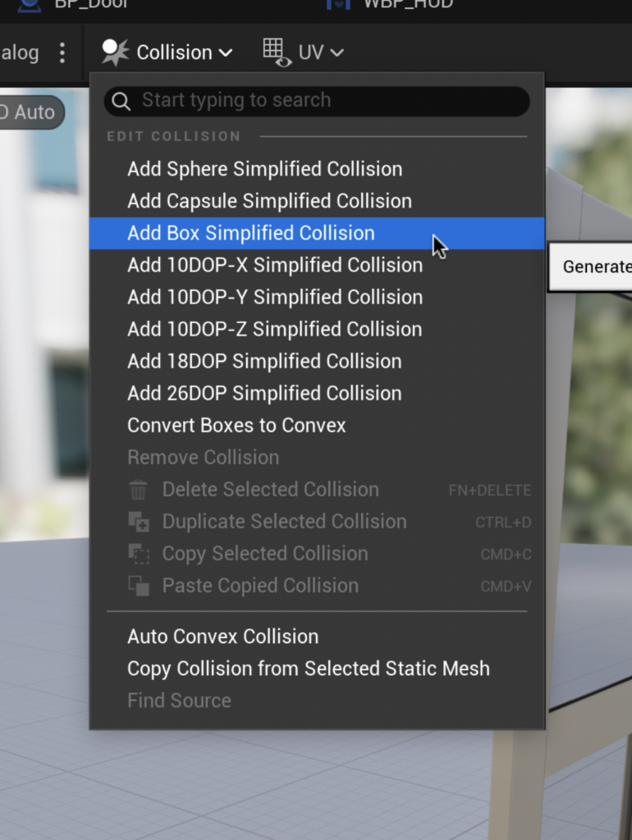Select Add Box Simplified Collision

coord(250,233)
